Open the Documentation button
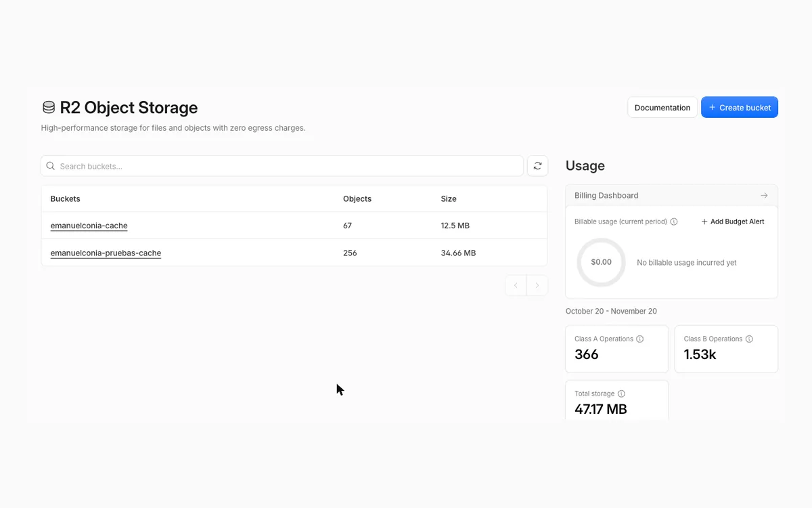The image size is (812, 508). click(x=662, y=107)
